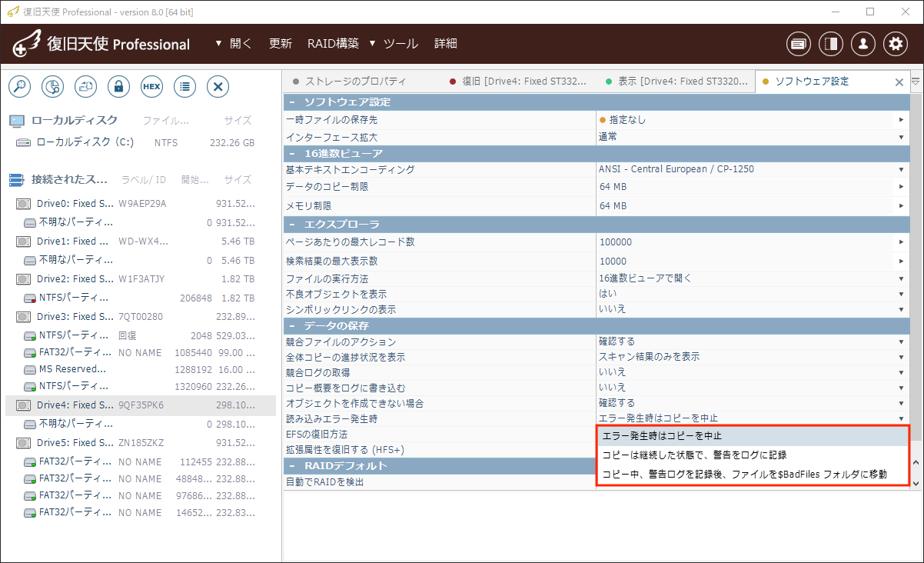The image size is (924, 563).
Task: Select Drive3 with ID 7QT00280
Action: click(x=141, y=317)
